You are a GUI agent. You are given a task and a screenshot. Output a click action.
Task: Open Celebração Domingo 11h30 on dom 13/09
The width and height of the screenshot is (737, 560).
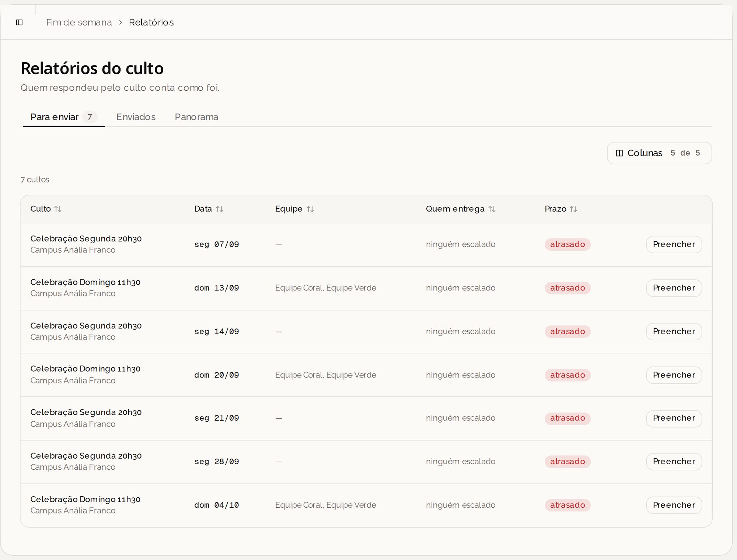click(x=85, y=282)
